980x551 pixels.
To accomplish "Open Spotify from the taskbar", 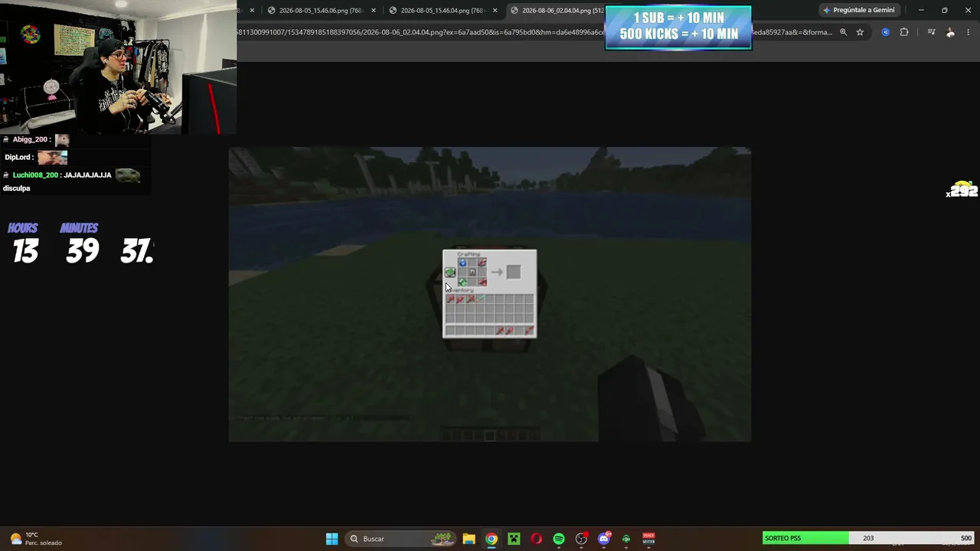I will (x=559, y=539).
